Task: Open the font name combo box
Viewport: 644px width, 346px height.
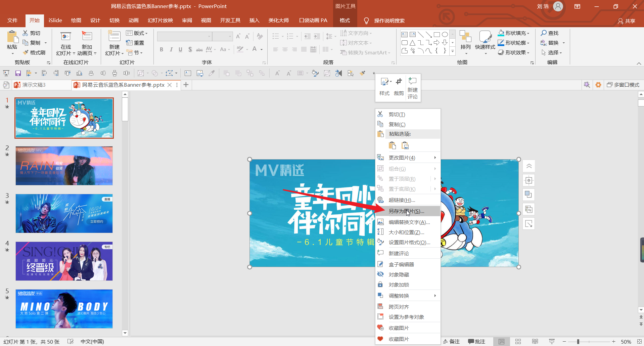Action: click(x=185, y=36)
